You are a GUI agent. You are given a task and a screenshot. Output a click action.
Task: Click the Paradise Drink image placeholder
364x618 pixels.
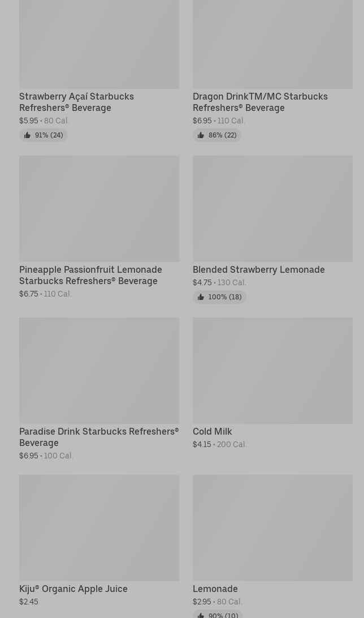tap(99, 370)
